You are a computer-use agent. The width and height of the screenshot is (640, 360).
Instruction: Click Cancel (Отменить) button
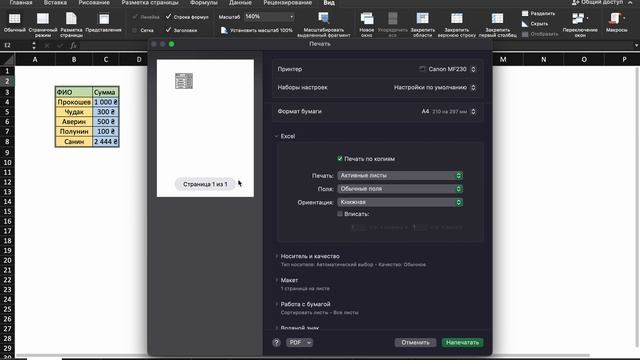[x=415, y=342]
